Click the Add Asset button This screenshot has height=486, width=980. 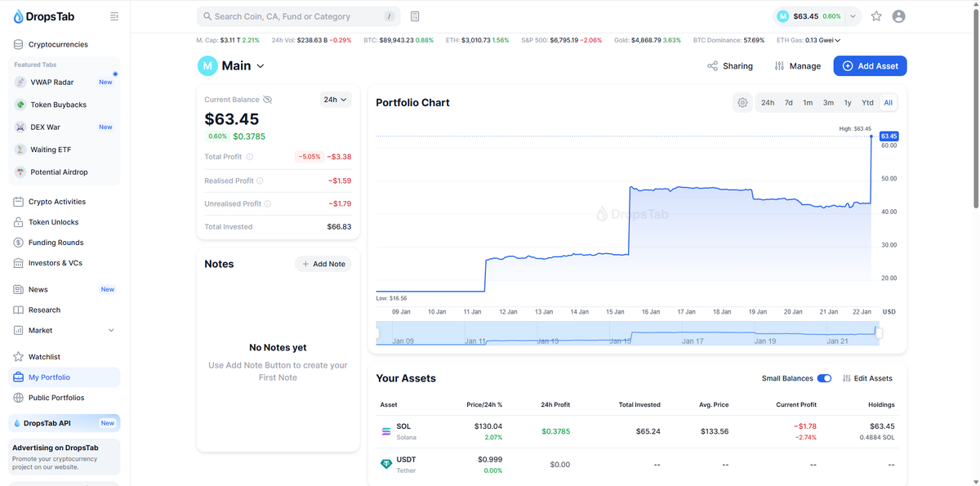click(x=870, y=66)
